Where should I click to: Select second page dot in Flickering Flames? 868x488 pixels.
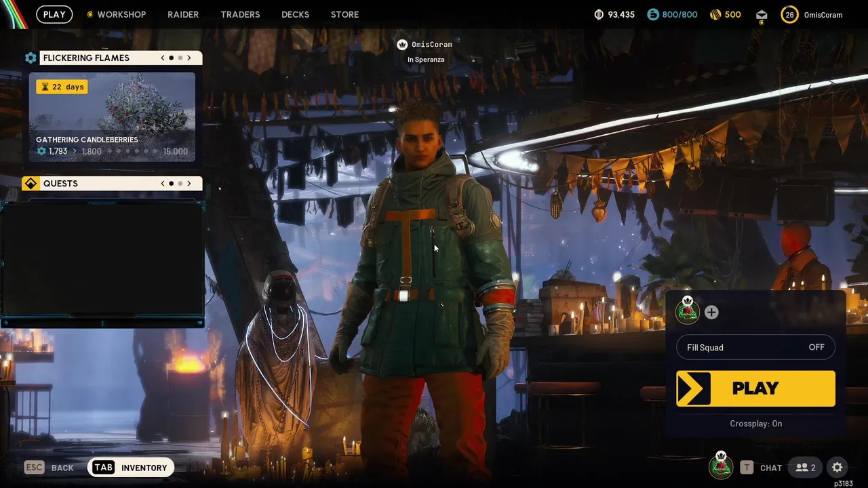[180, 58]
